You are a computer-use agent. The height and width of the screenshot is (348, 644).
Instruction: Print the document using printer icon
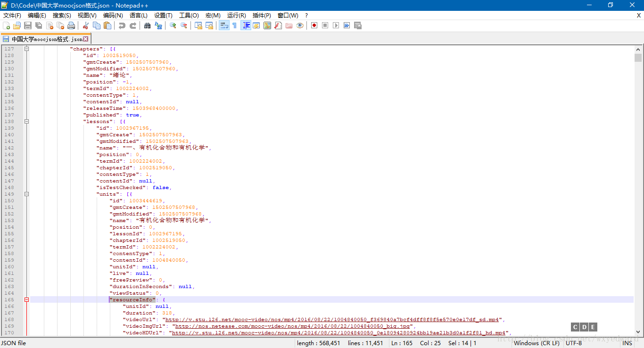pyautogui.click(x=71, y=25)
